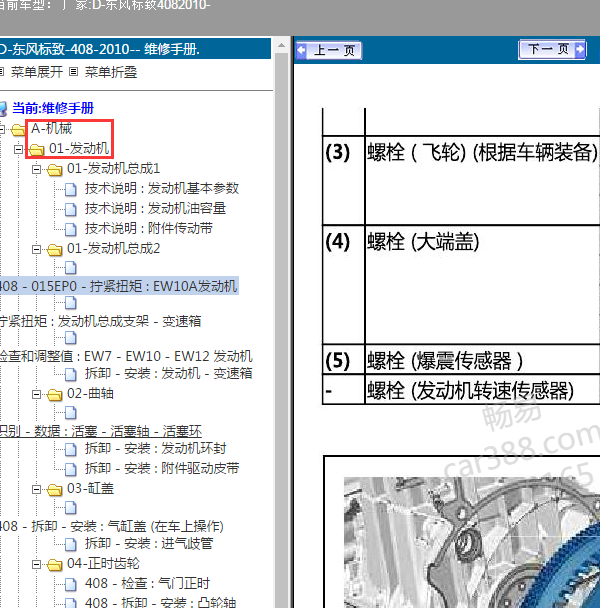Go to previous page with 上一页 button
This screenshot has height=608, width=600.
(329, 50)
